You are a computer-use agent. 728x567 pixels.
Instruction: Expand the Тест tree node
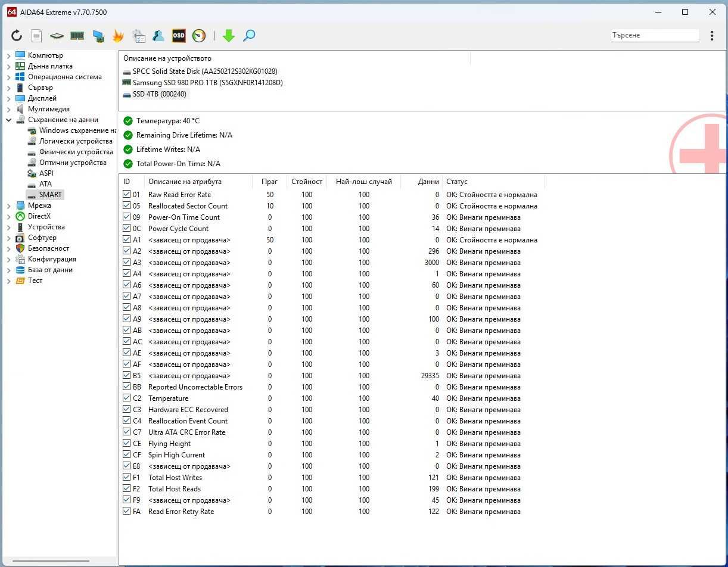tap(8, 281)
